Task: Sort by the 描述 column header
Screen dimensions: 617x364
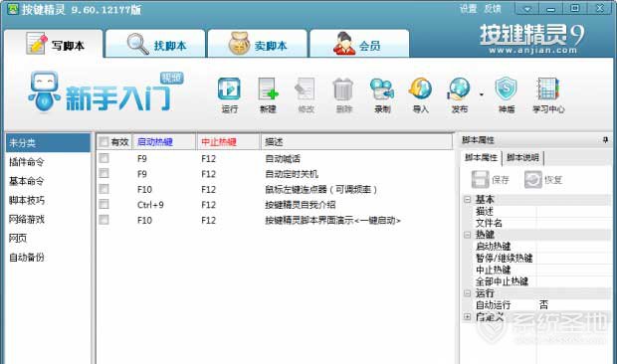Action: pos(356,142)
